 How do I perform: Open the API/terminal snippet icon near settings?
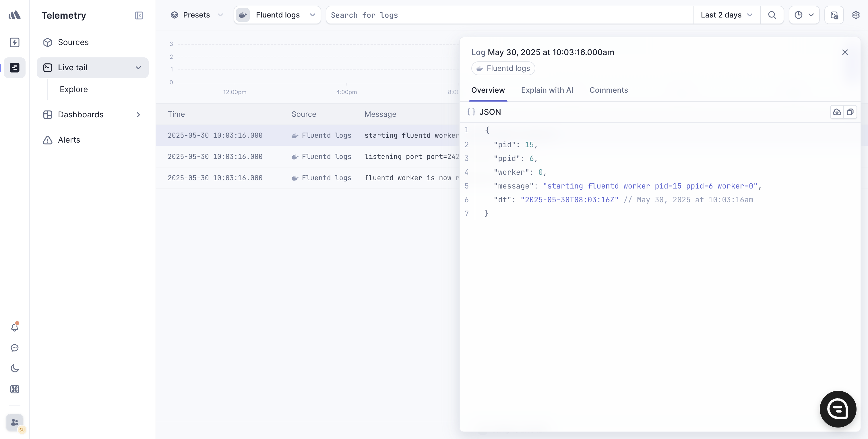tap(834, 15)
